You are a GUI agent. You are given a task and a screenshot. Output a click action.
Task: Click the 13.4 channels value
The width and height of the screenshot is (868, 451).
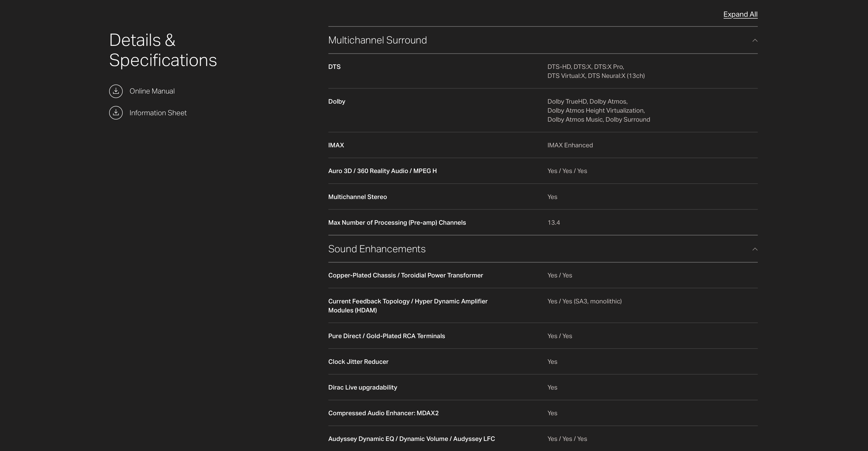(x=553, y=223)
